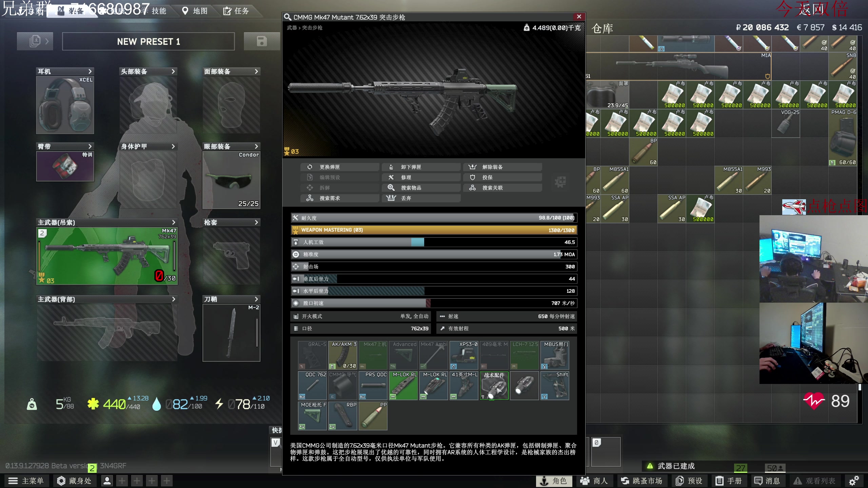
Task: Choose 丢弃 to discard the weapon
Action: 421,198
